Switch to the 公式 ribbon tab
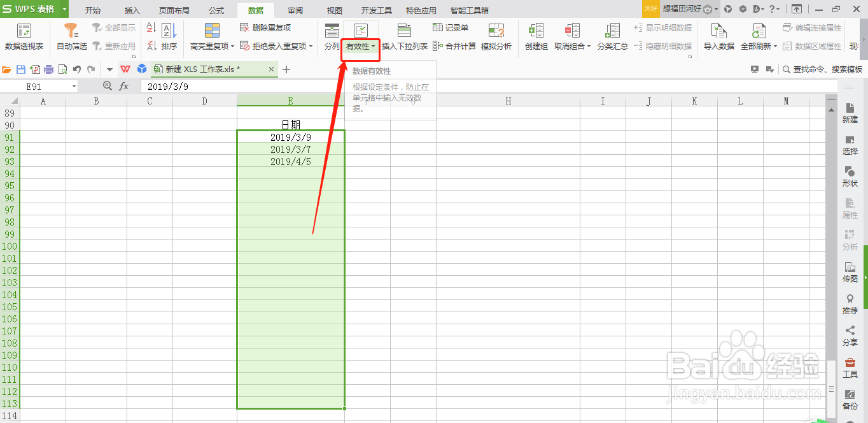868x423 pixels. (216, 10)
